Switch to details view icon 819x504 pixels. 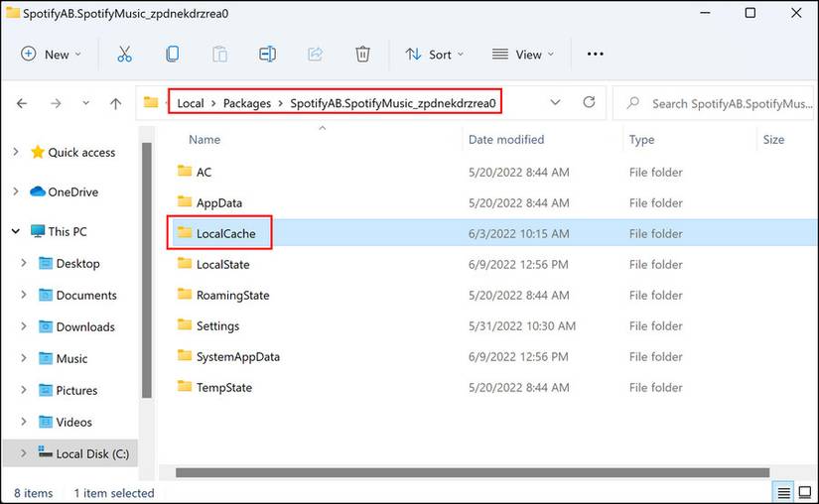pos(783,492)
